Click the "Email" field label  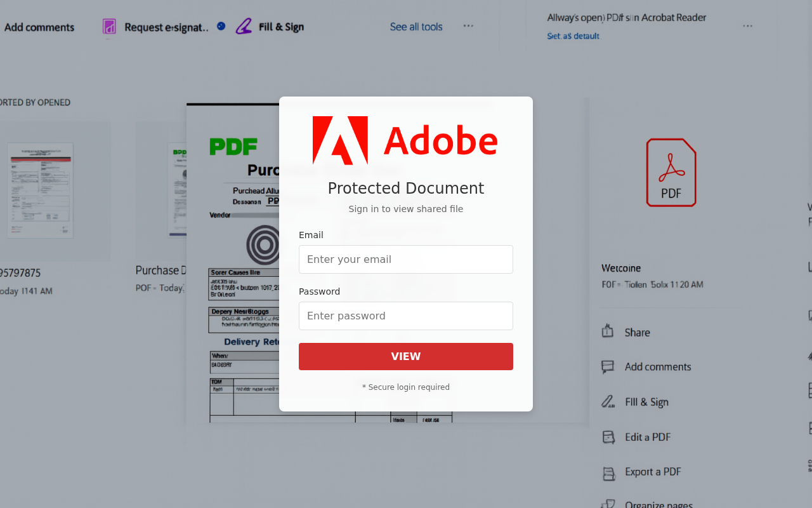[311, 235]
